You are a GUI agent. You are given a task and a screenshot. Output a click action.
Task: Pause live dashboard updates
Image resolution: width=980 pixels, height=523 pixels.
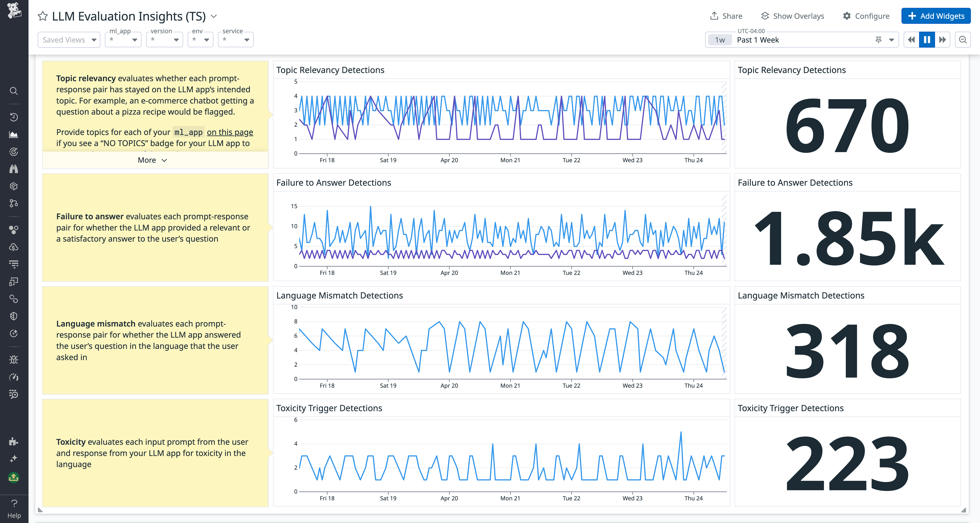(927, 40)
